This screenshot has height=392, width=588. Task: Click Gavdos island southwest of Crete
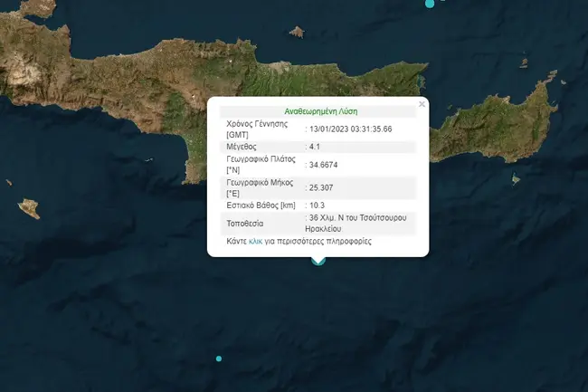[29, 209]
